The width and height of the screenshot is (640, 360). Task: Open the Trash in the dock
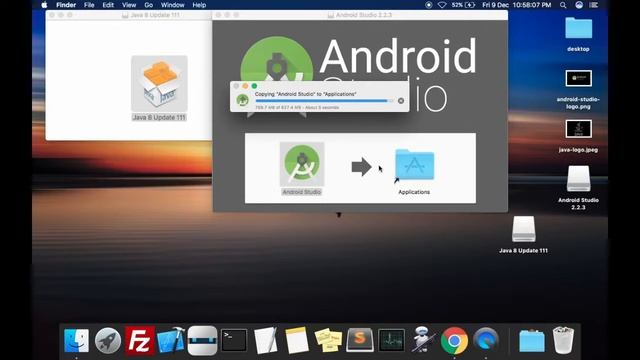pyautogui.click(x=563, y=340)
